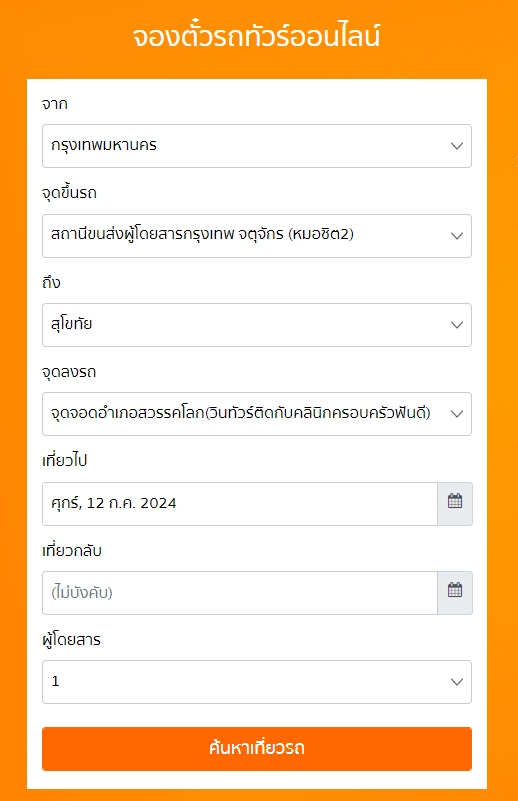Open the จาก province dropdown showing กรุงเทพมหานคร
Viewport: 518px width, 801px height.
tap(257, 146)
